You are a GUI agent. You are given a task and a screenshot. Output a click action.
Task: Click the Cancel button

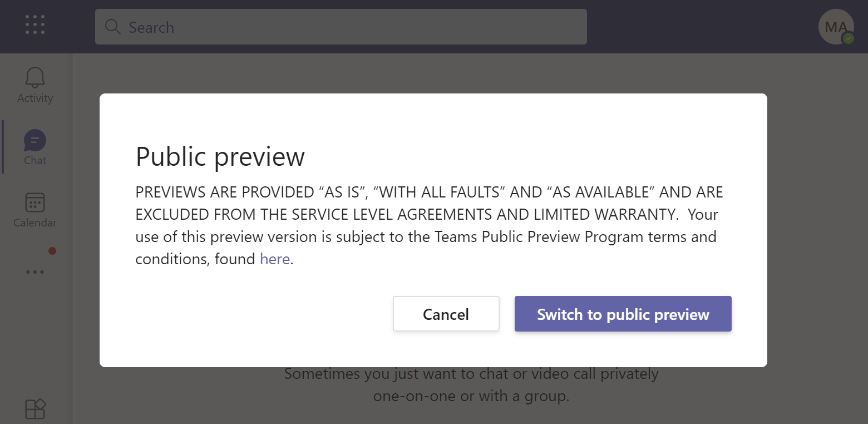[x=446, y=314]
